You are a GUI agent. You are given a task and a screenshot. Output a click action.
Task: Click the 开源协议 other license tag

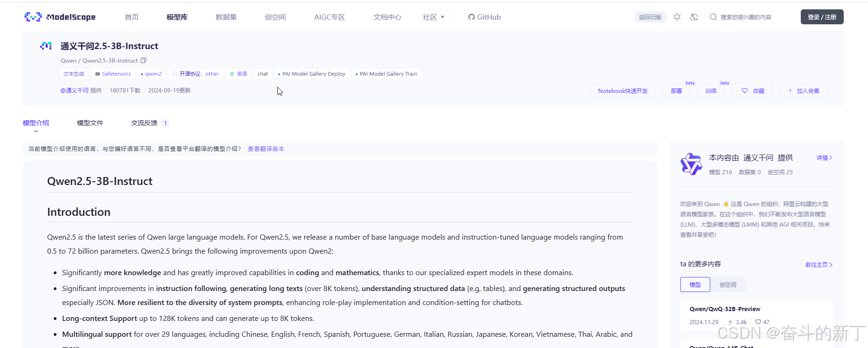pos(196,74)
